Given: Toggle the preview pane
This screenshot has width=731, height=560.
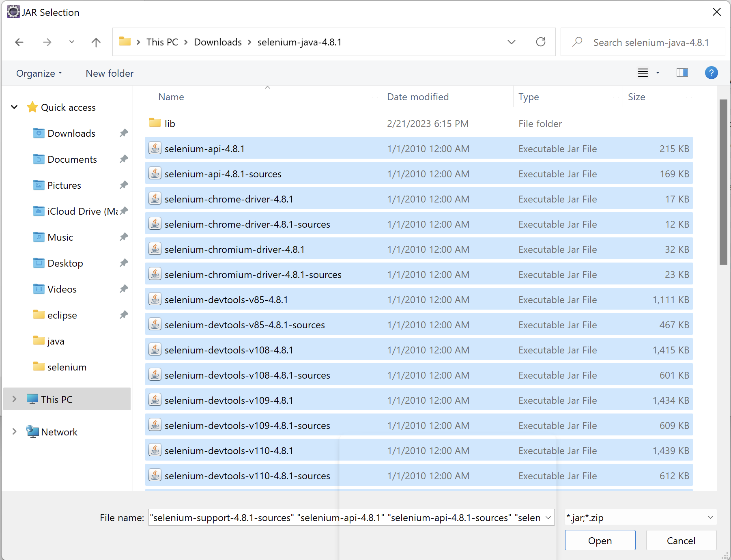Looking at the screenshot, I should click(682, 73).
